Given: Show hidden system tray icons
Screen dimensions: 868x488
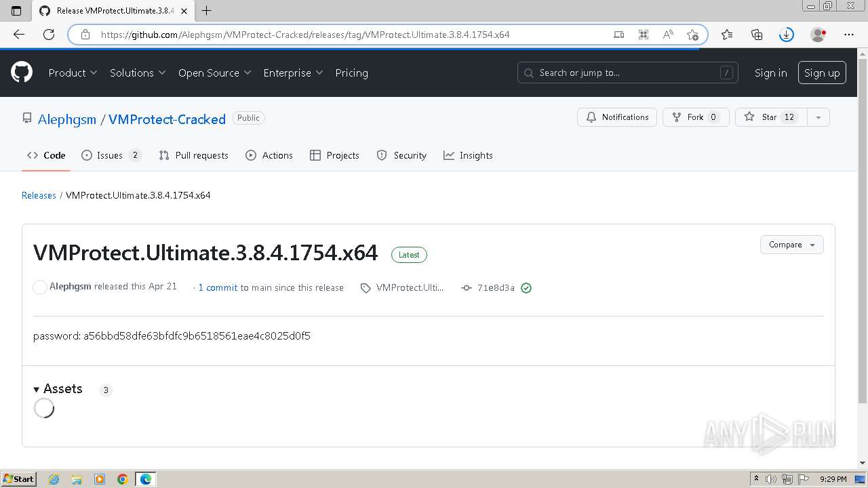Looking at the screenshot, I should click(757, 479).
